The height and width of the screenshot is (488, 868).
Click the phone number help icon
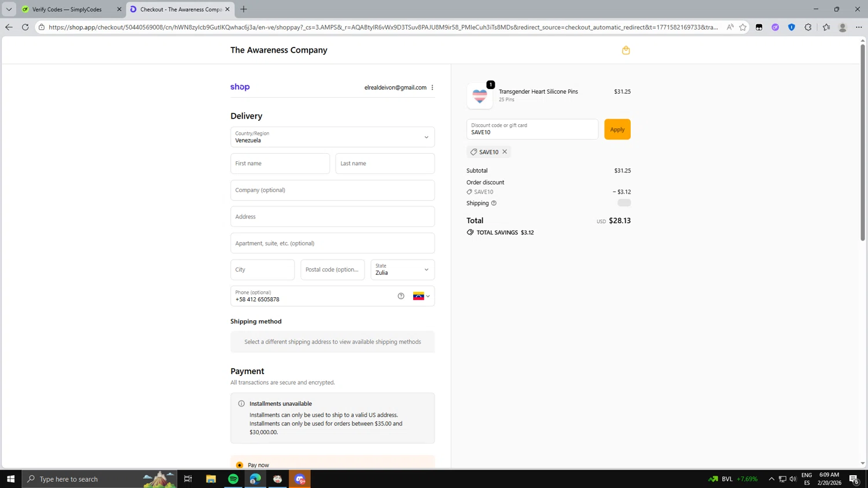coord(401,296)
